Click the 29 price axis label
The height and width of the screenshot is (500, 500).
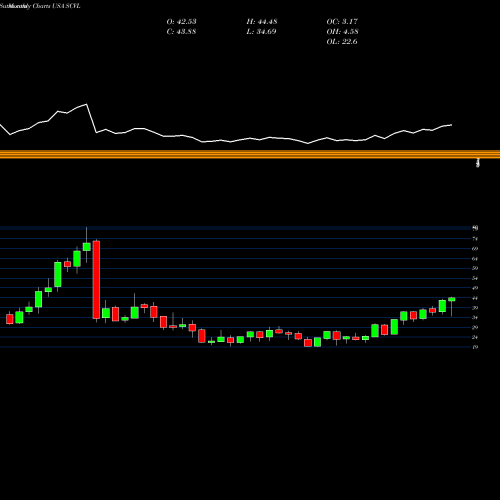pyautogui.click(x=475, y=327)
